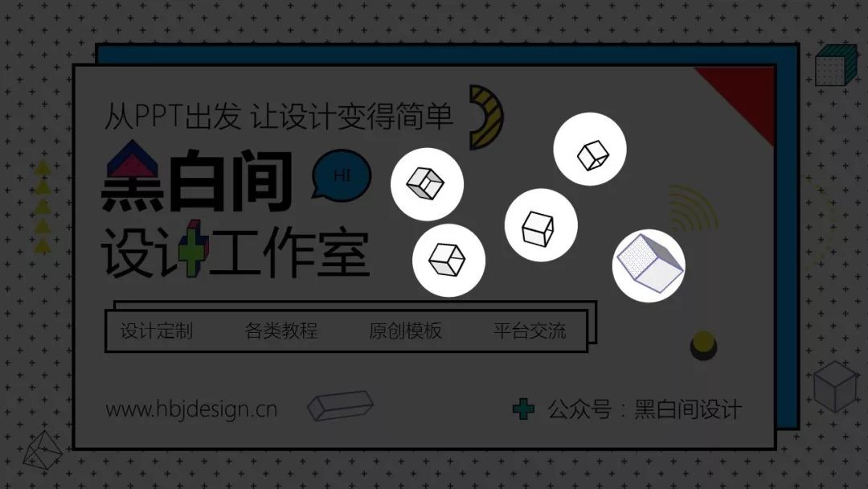The image size is (868, 489).
Task: Click the HI speech bubble icon
Action: [342, 175]
